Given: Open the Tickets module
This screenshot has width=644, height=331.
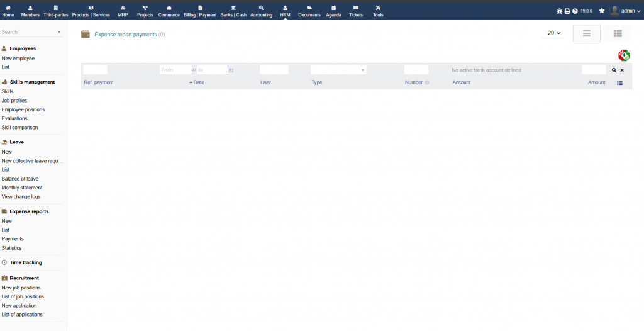Looking at the screenshot, I should (356, 11).
